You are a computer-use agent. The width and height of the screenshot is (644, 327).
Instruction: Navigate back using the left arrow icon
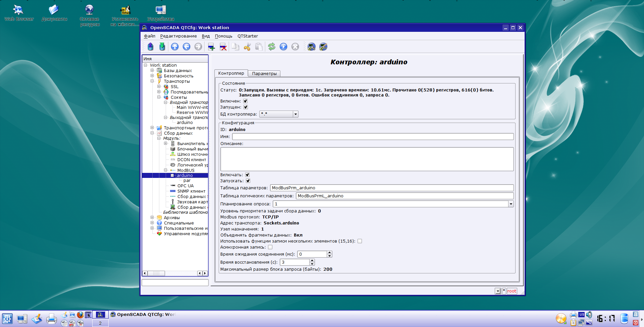186,47
